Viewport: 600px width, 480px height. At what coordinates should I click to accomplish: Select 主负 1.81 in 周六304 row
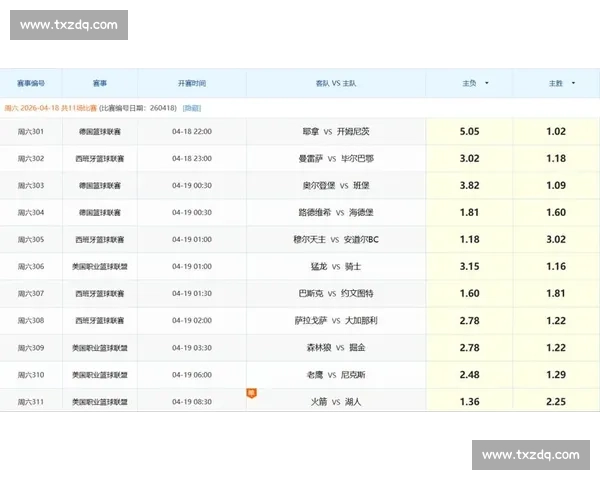coord(469,212)
